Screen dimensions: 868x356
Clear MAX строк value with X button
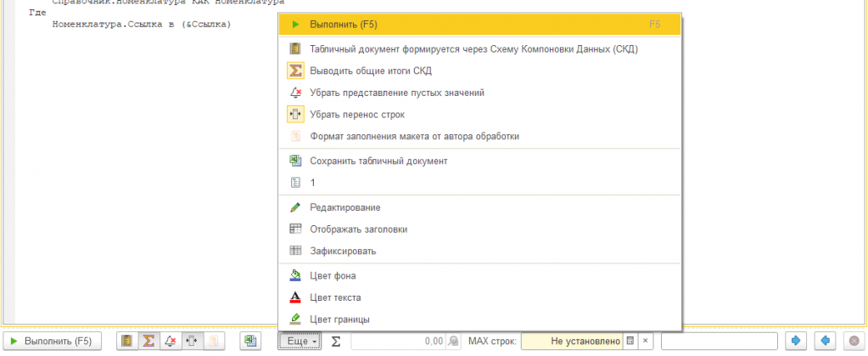coord(645,342)
